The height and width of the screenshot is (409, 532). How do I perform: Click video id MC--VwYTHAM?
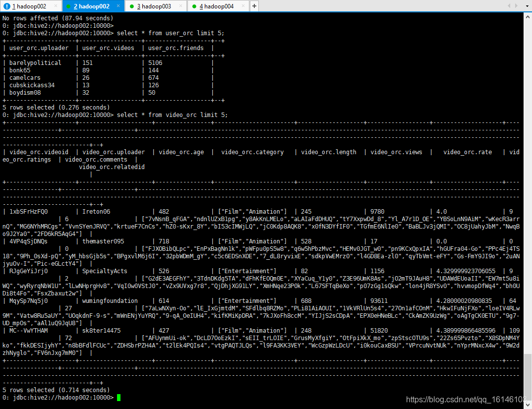[28, 331]
